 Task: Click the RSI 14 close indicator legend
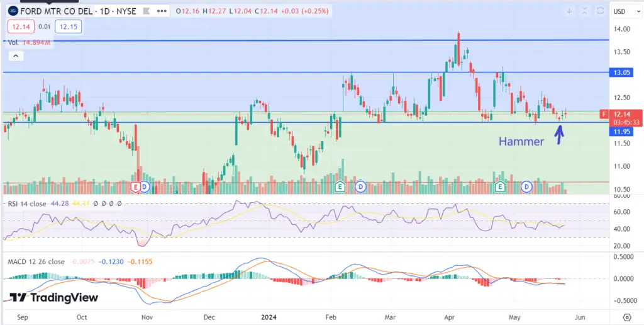(27, 203)
